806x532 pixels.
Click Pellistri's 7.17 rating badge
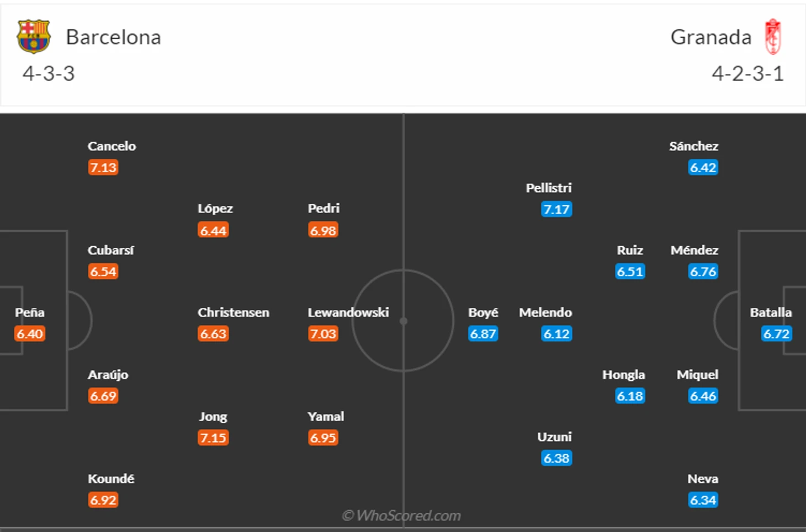(x=556, y=210)
